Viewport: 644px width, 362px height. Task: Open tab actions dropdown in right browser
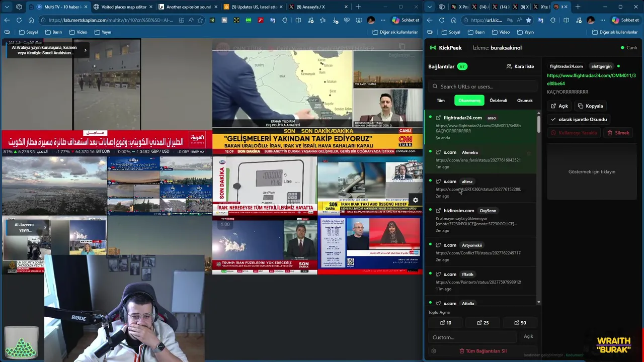coord(430,7)
